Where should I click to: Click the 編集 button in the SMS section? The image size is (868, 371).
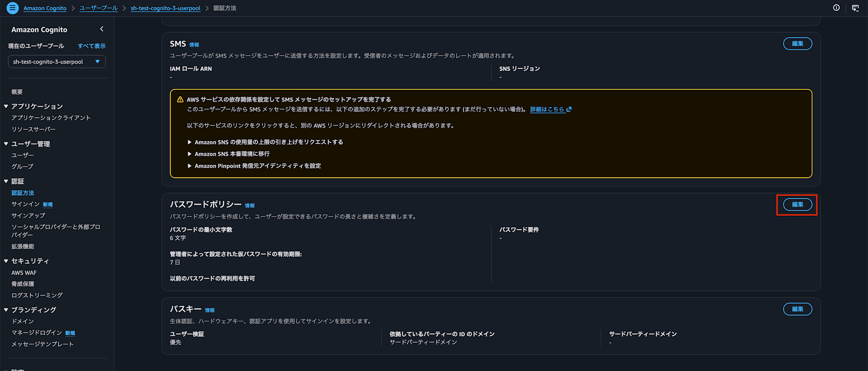(797, 43)
